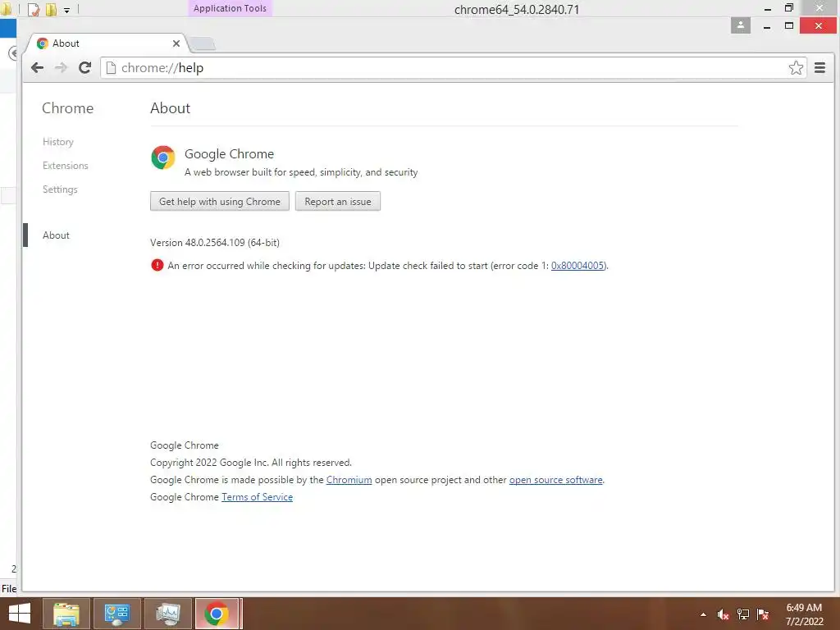840x630 pixels.
Task: Open the Chromium project link
Action: tap(349, 480)
